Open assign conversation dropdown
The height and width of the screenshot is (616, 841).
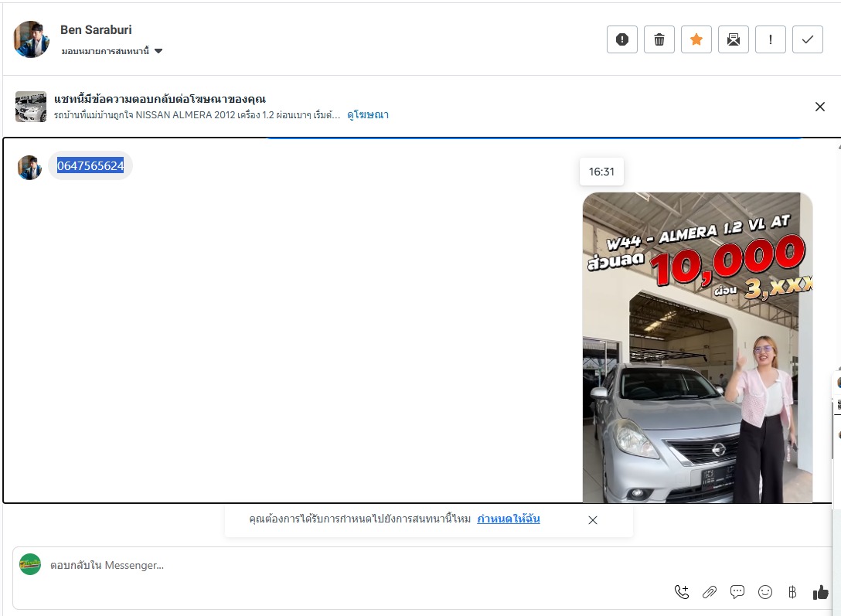(111, 51)
